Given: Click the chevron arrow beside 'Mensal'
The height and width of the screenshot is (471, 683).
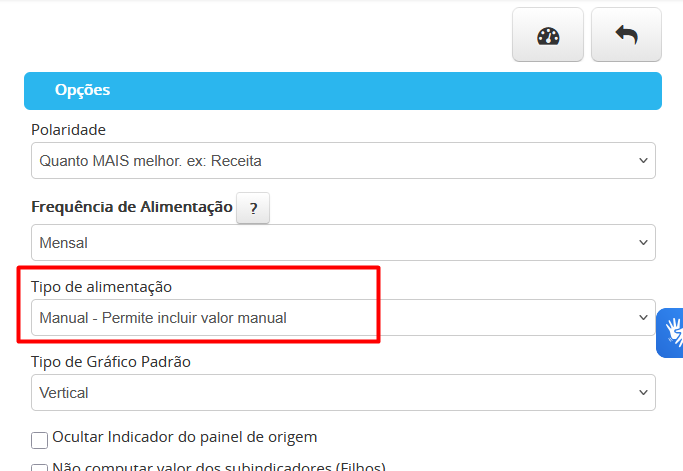Looking at the screenshot, I should coord(642,242).
